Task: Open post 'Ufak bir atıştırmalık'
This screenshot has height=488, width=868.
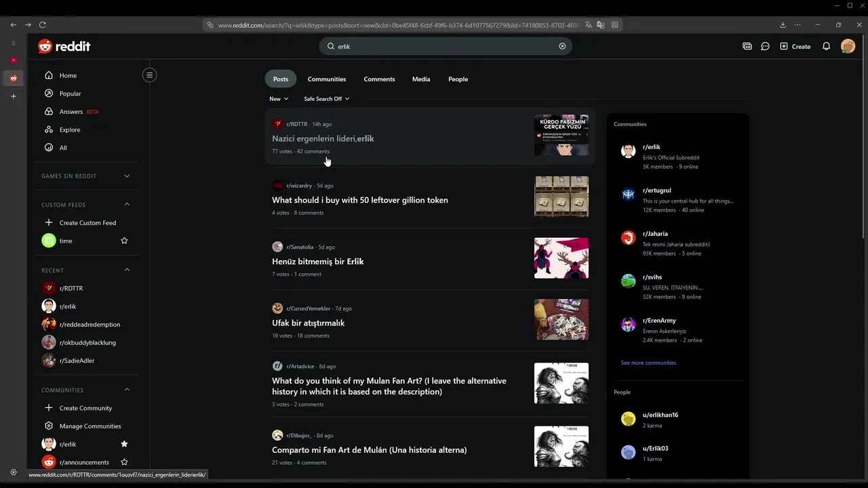Action: tap(309, 323)
